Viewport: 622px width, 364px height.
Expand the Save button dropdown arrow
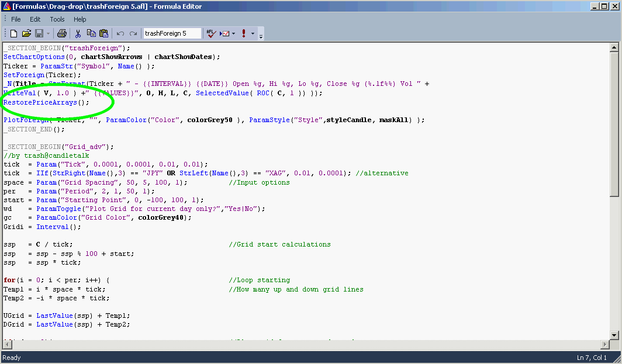click(49, 34)
